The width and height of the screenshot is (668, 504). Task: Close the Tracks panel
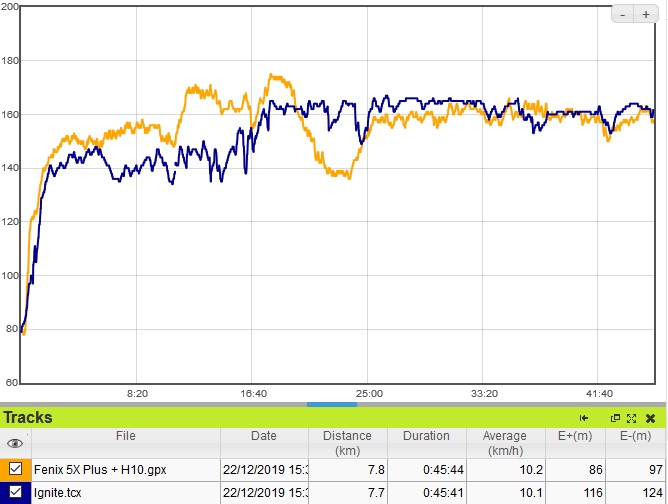pos(651,418)
